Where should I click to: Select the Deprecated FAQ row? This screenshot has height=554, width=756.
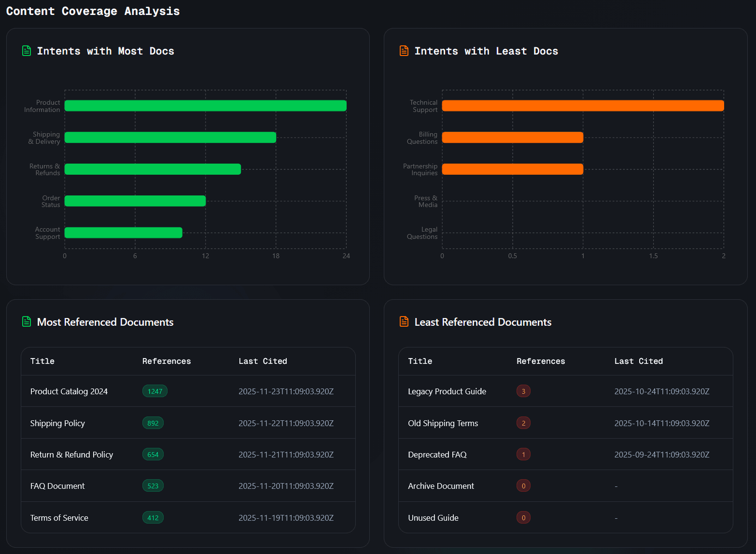click(437, 455)
